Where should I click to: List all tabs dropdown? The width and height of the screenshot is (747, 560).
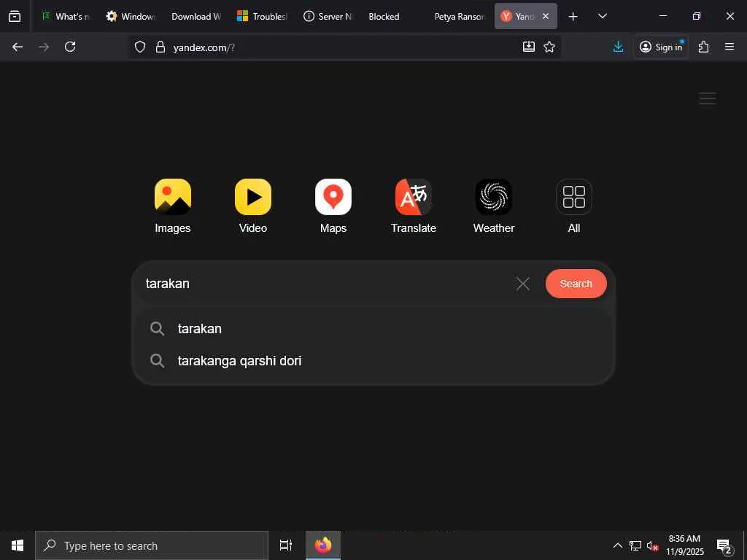[x=602, y=17]
